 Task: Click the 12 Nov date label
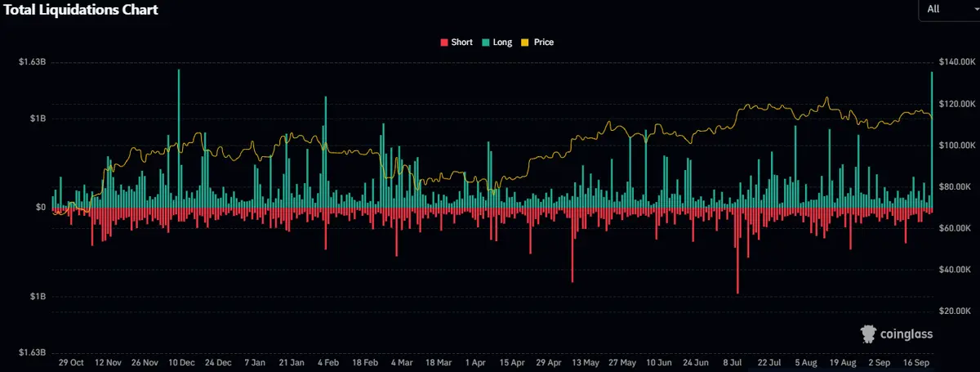coord(108,361)
